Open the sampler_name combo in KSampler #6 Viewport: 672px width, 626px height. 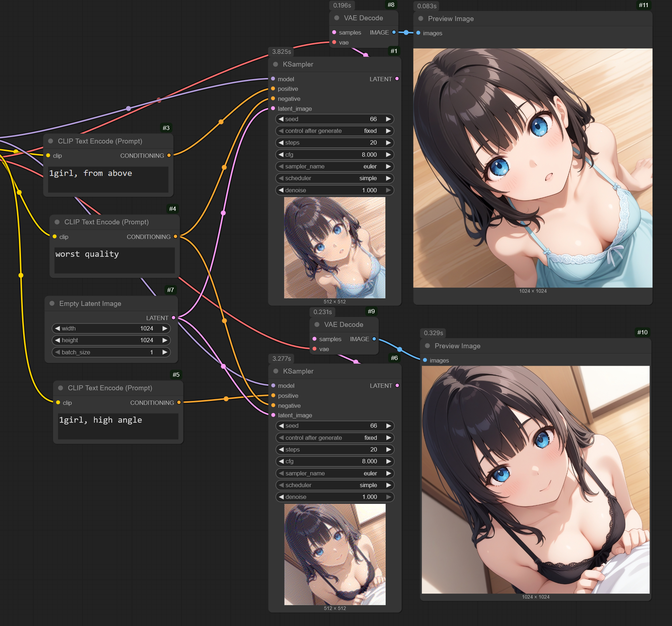335,473
